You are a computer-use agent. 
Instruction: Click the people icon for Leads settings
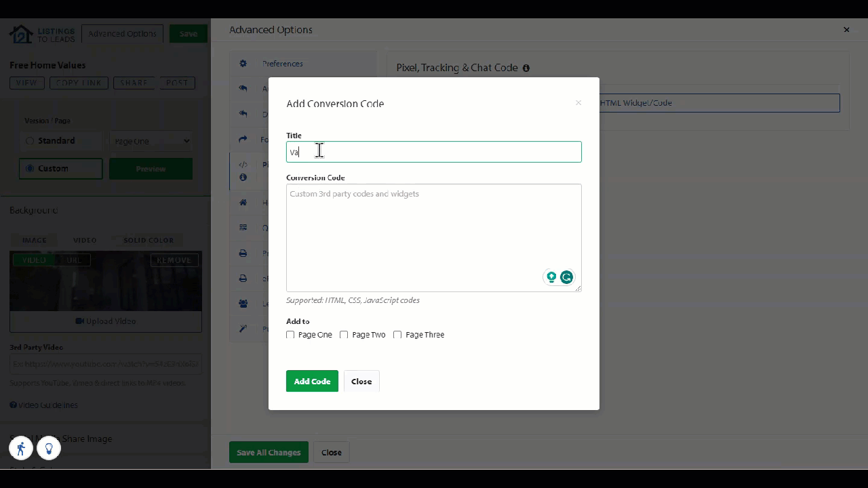coord(243,304)
